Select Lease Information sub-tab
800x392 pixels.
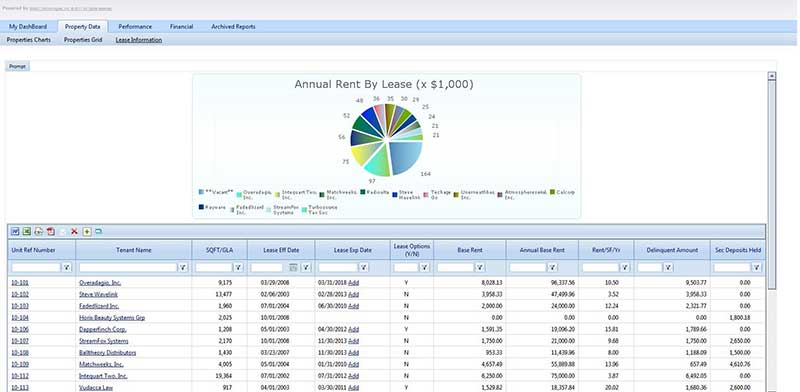(139, 40)
